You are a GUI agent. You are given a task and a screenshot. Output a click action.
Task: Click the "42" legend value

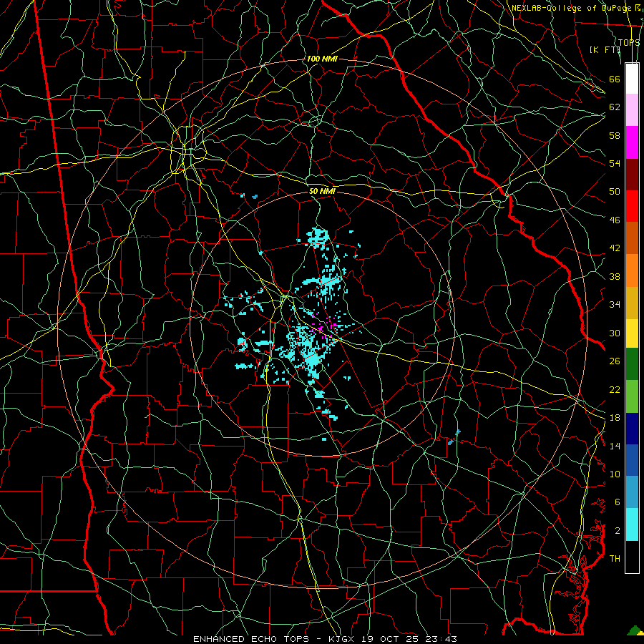point(615,248)
